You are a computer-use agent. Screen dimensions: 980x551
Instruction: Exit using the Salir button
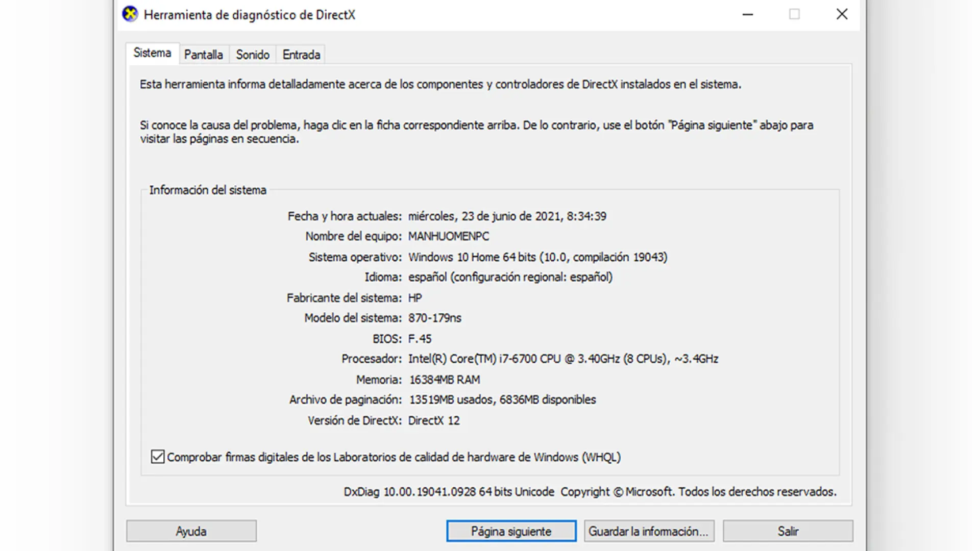[x=788, y=531]
